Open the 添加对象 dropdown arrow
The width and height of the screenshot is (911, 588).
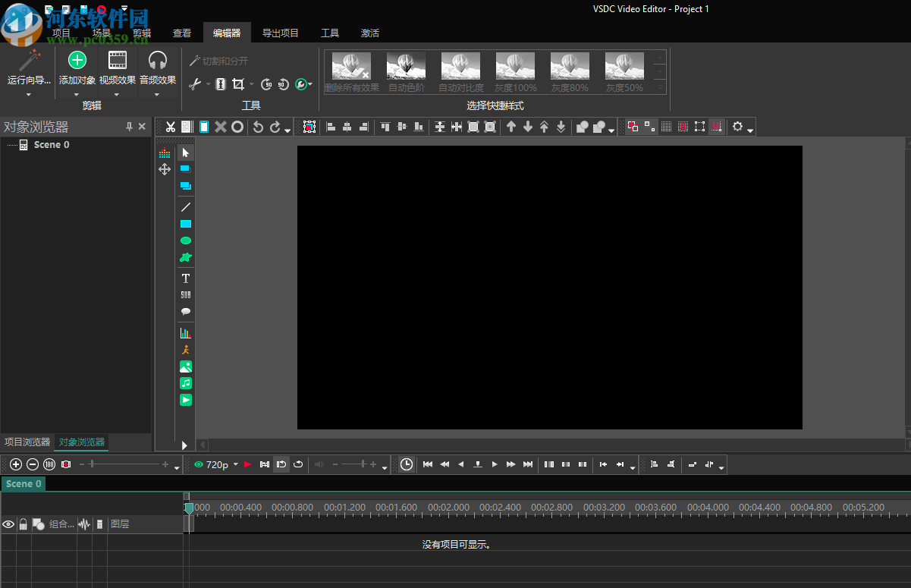(77, 95)
